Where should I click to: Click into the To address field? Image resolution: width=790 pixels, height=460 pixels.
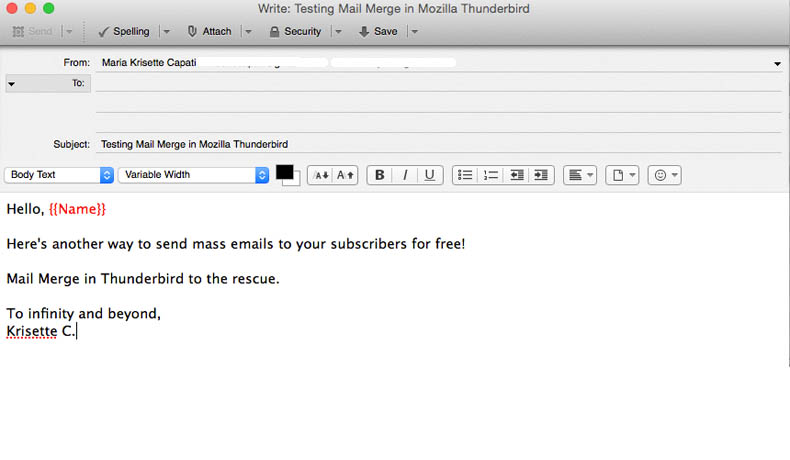point(438,83)
